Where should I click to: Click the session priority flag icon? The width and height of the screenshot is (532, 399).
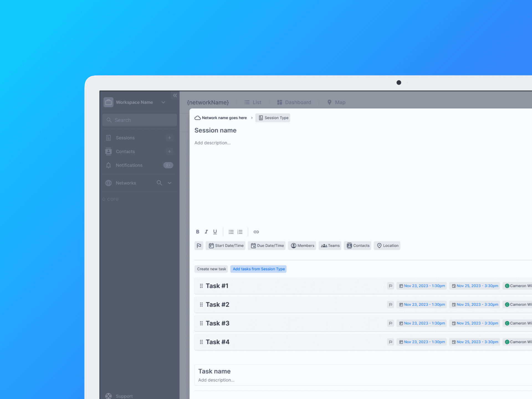point(199,245)
